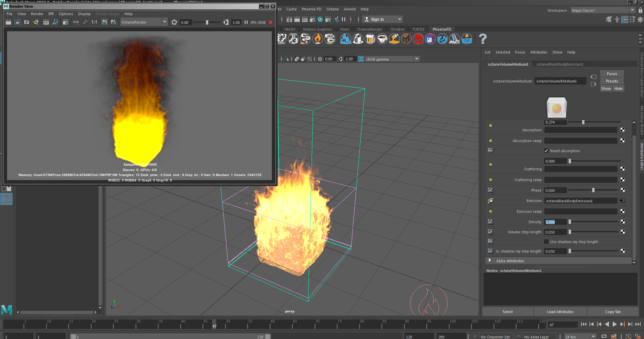Switch to the OctaneRender shelf tab
Viewport: 644px width, 339px height.
(x=370, y=29)
